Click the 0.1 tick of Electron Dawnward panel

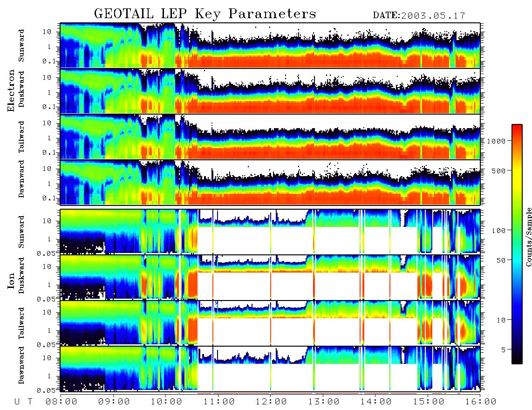pos(48,198)
